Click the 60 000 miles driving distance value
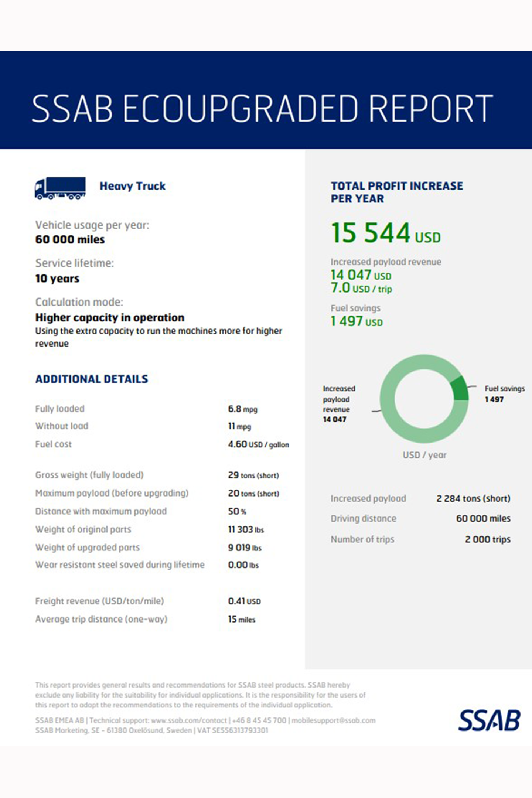The height and width of the screenshot is (798, 532). [483, 519]
